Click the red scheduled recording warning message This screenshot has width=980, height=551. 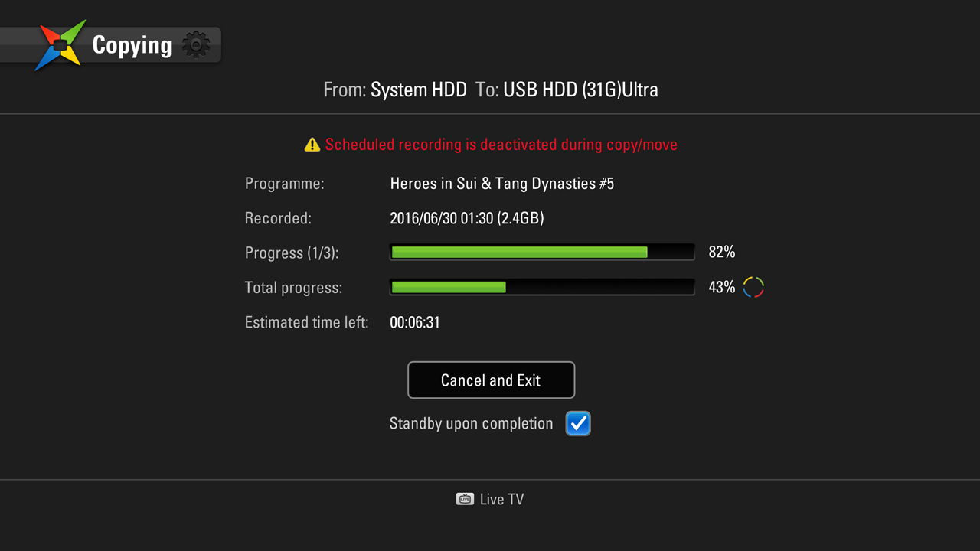(x=501, y=145)
